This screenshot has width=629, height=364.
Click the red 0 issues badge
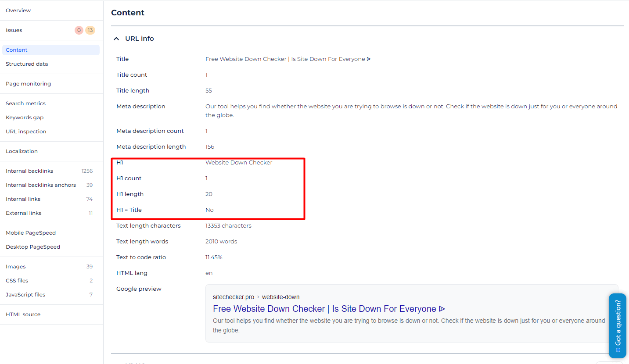coord(79,30)
